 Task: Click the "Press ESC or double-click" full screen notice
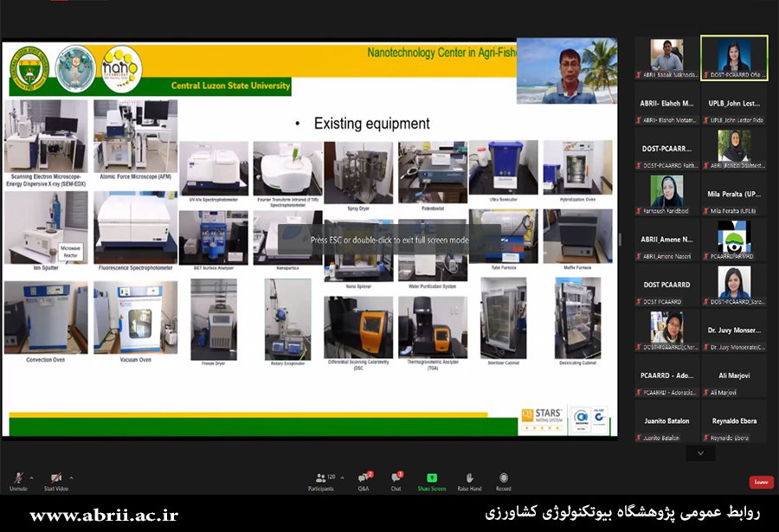coord(389,240)
